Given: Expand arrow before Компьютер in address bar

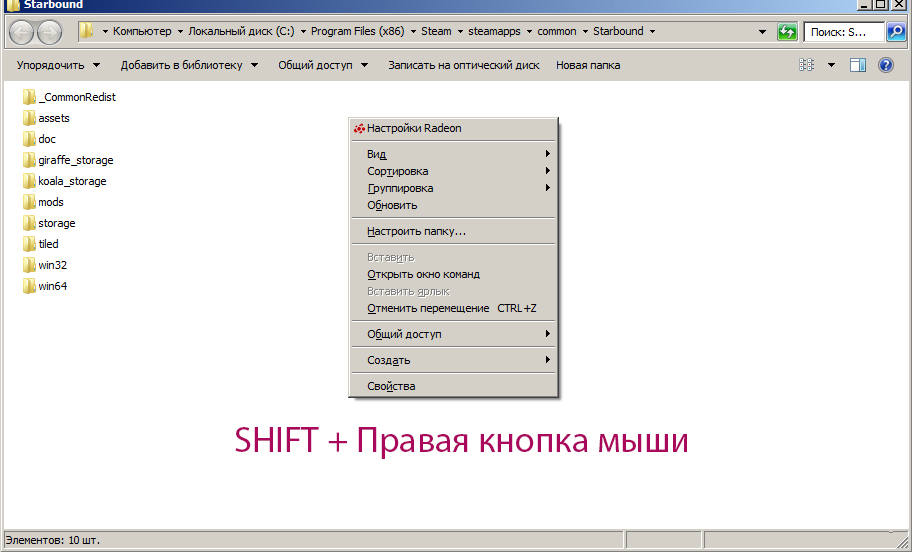Looking at the screenshot, I should 105,31.
